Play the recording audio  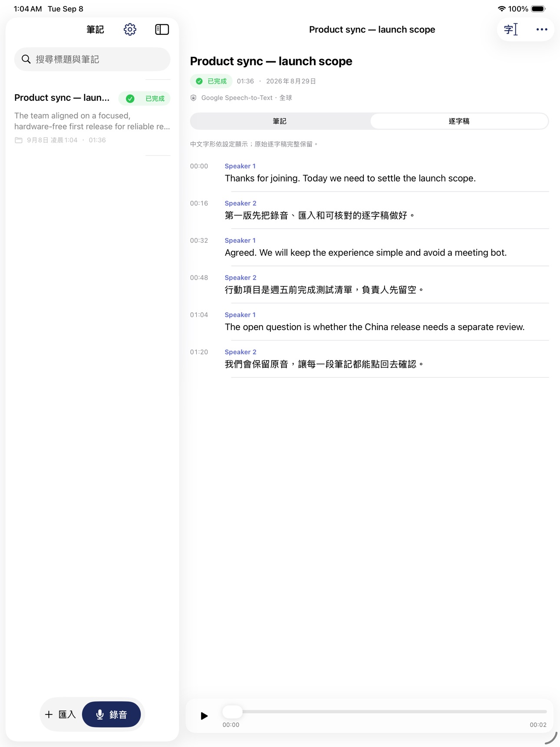pyautogui.click(x=204, y=715)
